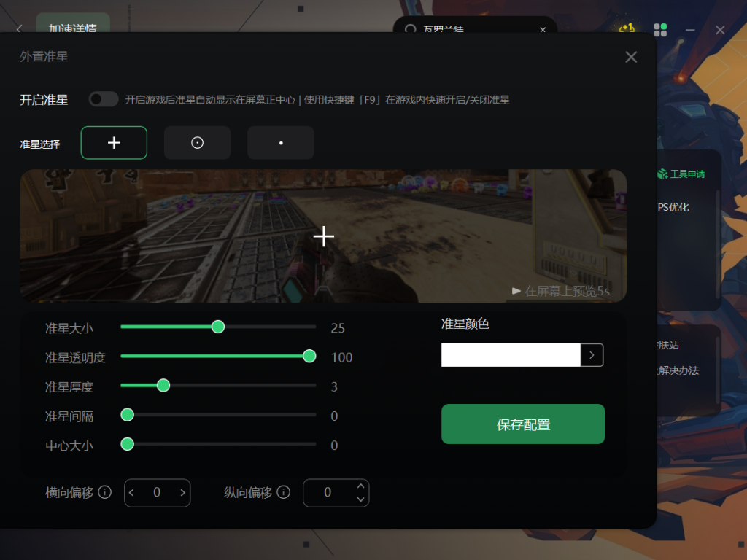This screenshot has height=560, width=747.
Task: Open the four-square grid icon in main window
Action: pyautogui.click(x=660, y=30)
